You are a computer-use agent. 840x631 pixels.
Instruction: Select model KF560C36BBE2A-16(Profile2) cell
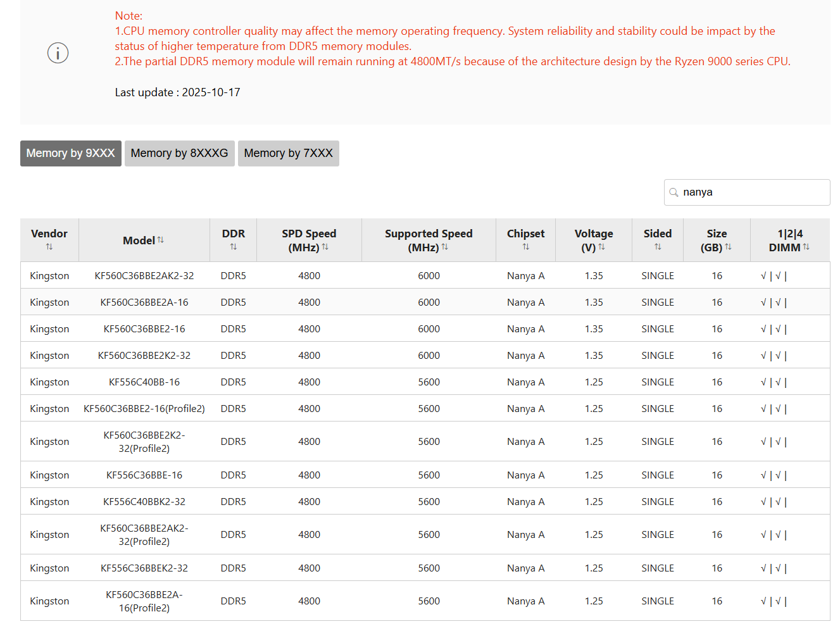[144, 601]
